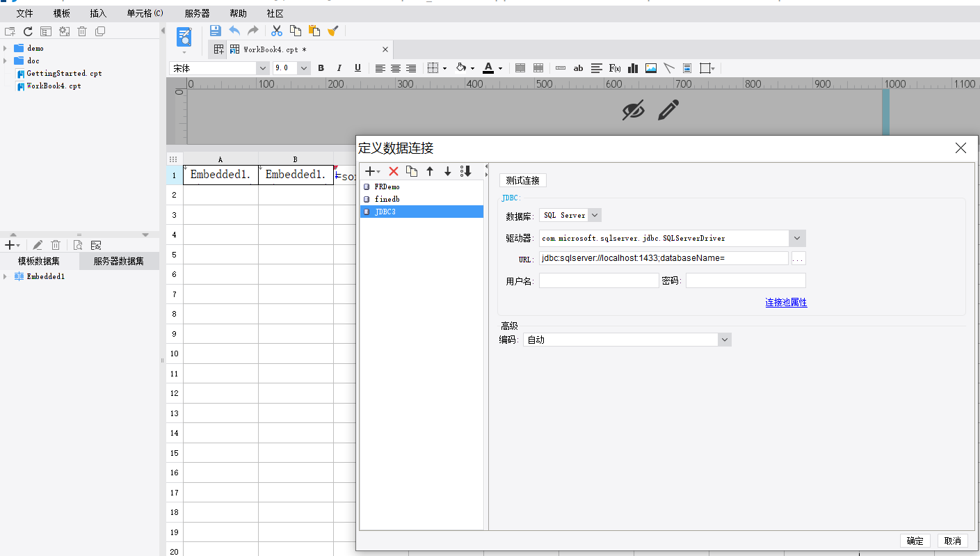Toggle the crossed-out eye visibility icon
The height and width of the screenshot is (556, 980).
point(633,110)
